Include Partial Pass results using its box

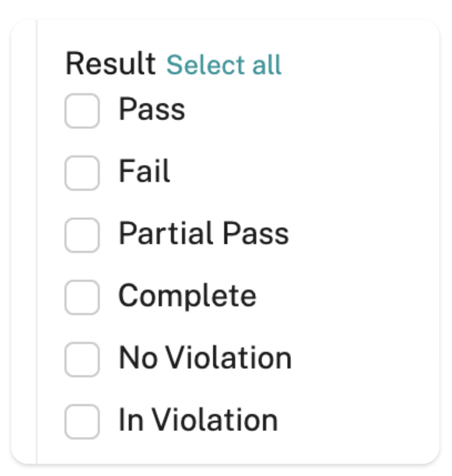[x=82, y=235]
